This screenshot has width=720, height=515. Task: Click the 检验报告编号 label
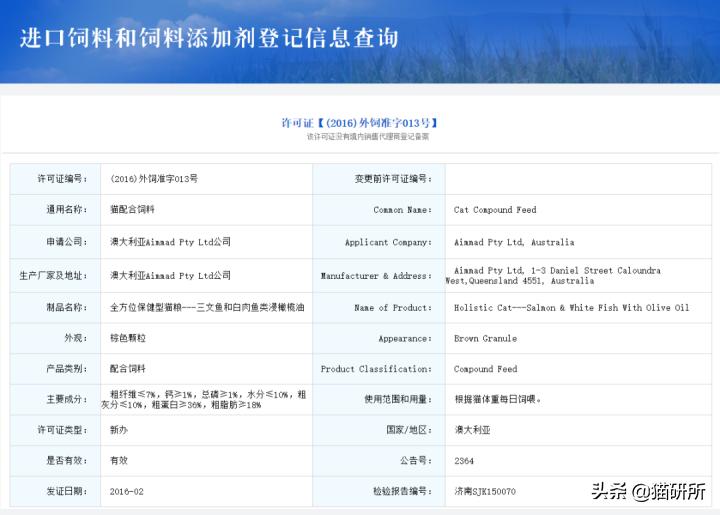coord(402,491)
